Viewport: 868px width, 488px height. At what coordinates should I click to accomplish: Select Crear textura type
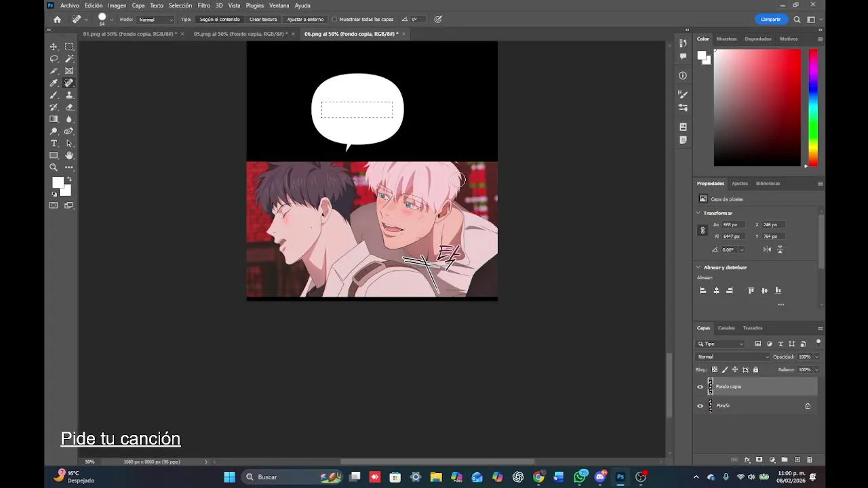tap(263, 20)
